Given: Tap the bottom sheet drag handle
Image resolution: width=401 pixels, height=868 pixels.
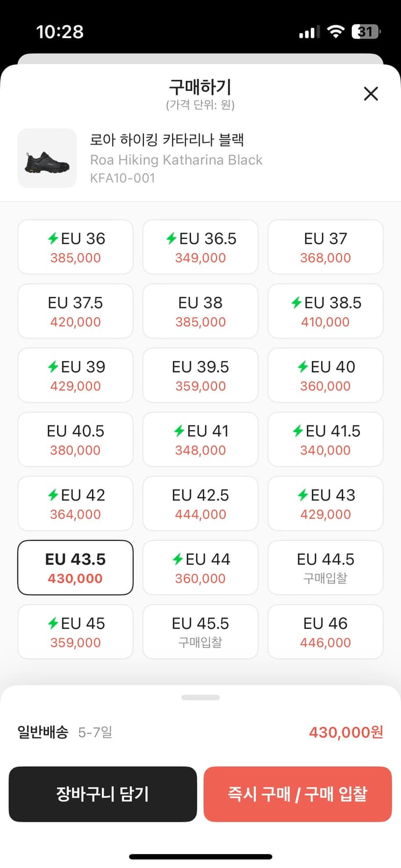Looking at the screenshot, I should pos(200,697).
